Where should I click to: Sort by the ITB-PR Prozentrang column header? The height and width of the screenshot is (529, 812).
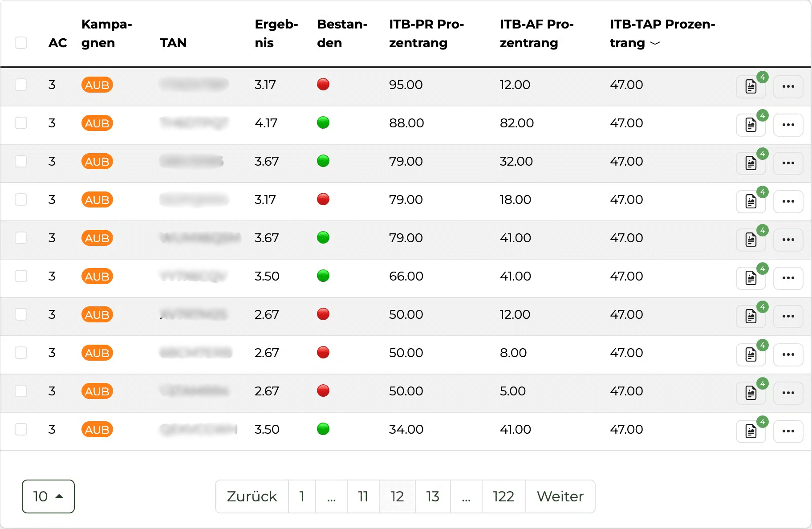[426, 33]
